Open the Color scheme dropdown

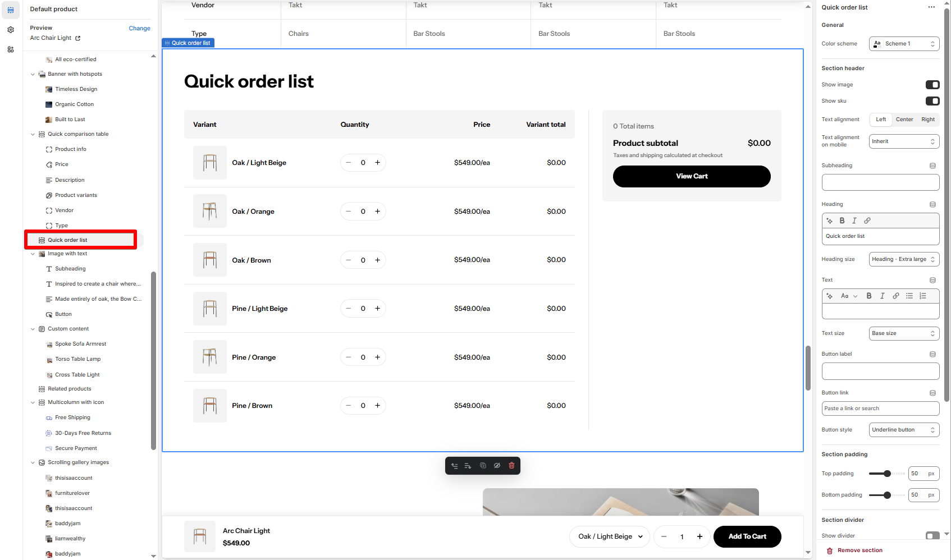coord(904,44)
